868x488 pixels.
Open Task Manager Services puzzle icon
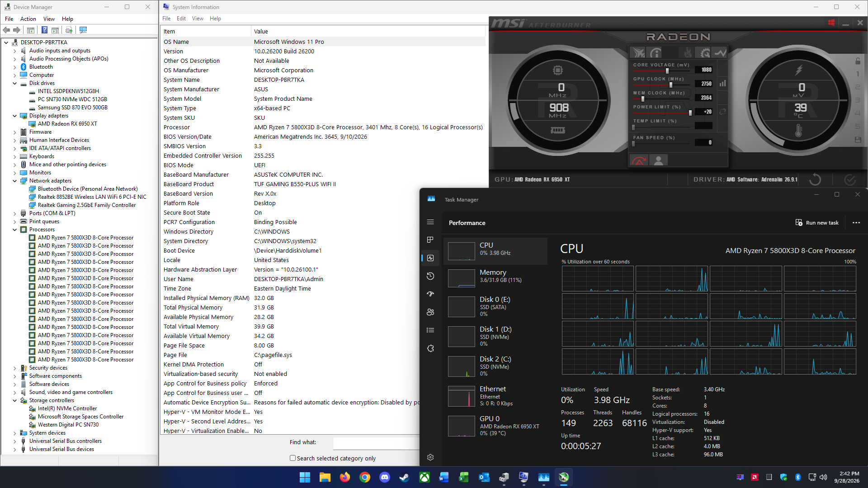[x=430, y=348]
